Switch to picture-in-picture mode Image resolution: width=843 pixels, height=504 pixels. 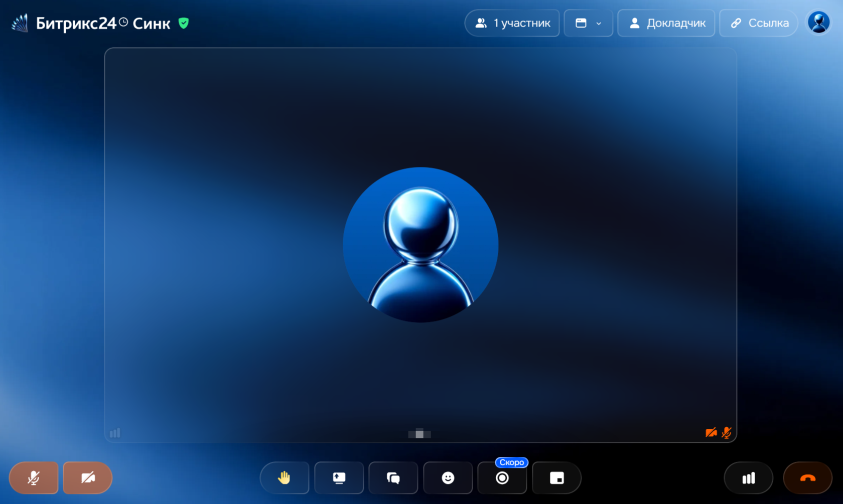click(x=557, y=478)
